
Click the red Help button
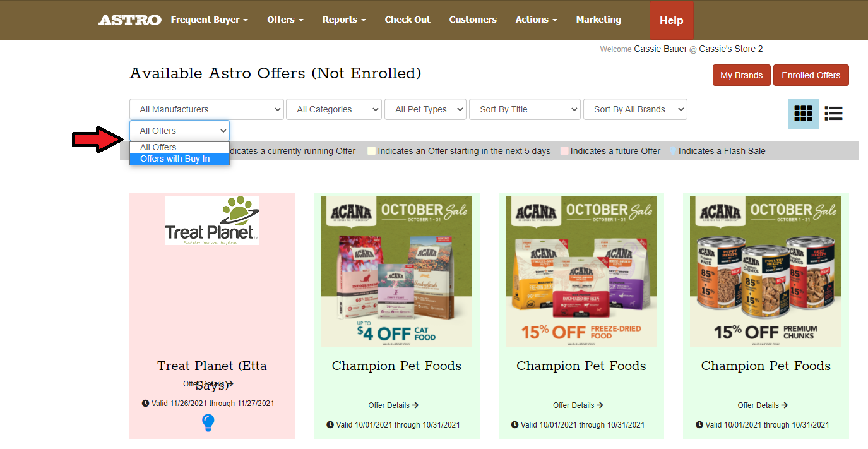(x=672, y=20)
